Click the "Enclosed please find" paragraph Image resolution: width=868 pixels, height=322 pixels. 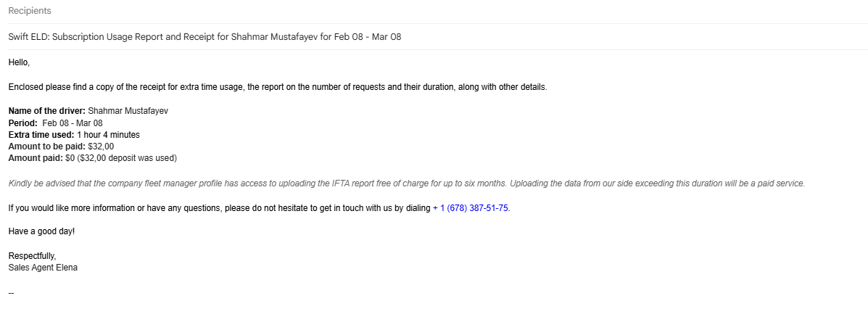277,87
